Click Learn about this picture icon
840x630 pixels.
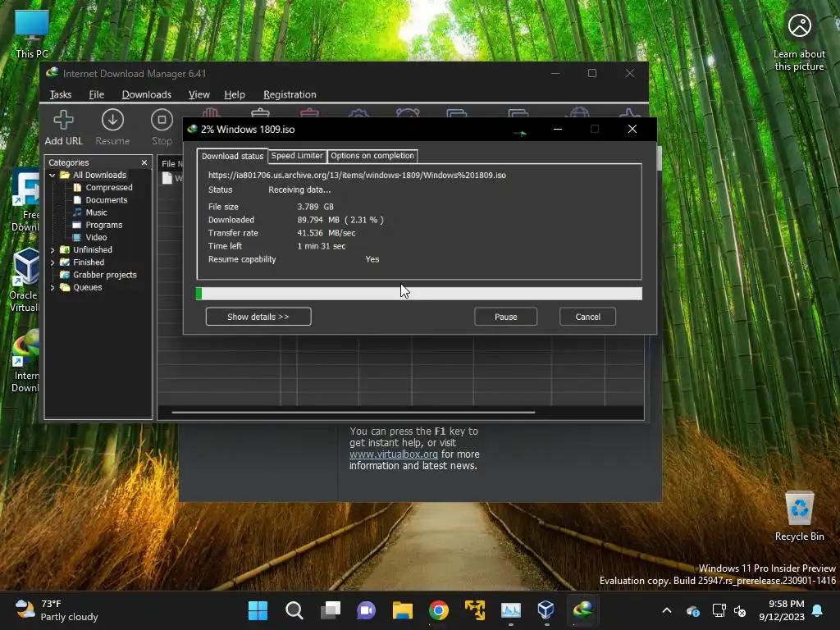799,42
